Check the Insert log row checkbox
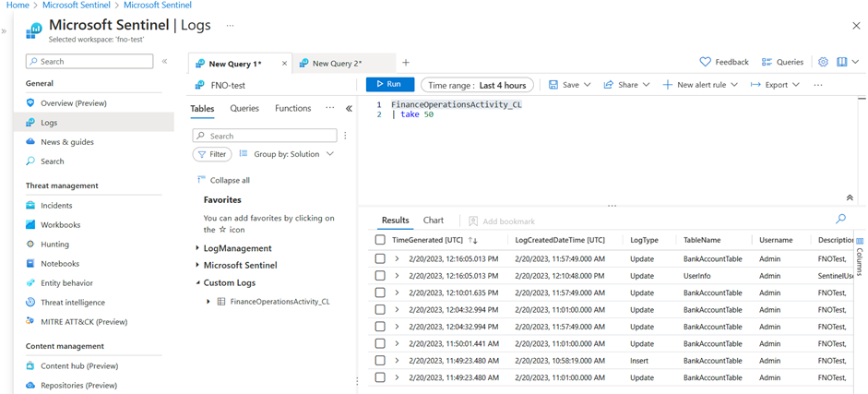Viewport: 868px width, 394px height. point(380,360)
